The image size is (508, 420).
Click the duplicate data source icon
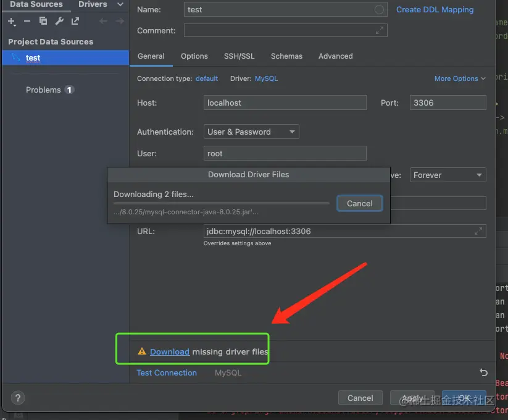click(x=43, y=21)
